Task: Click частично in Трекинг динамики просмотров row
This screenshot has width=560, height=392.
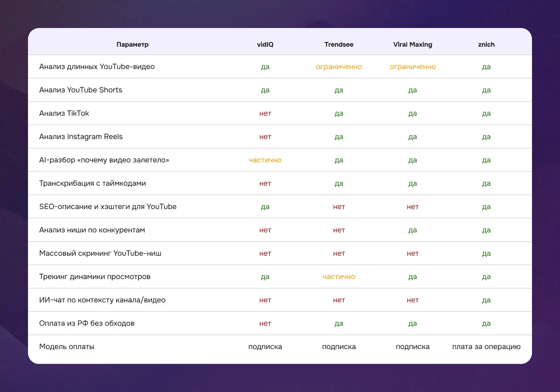Action: [339, 277]
